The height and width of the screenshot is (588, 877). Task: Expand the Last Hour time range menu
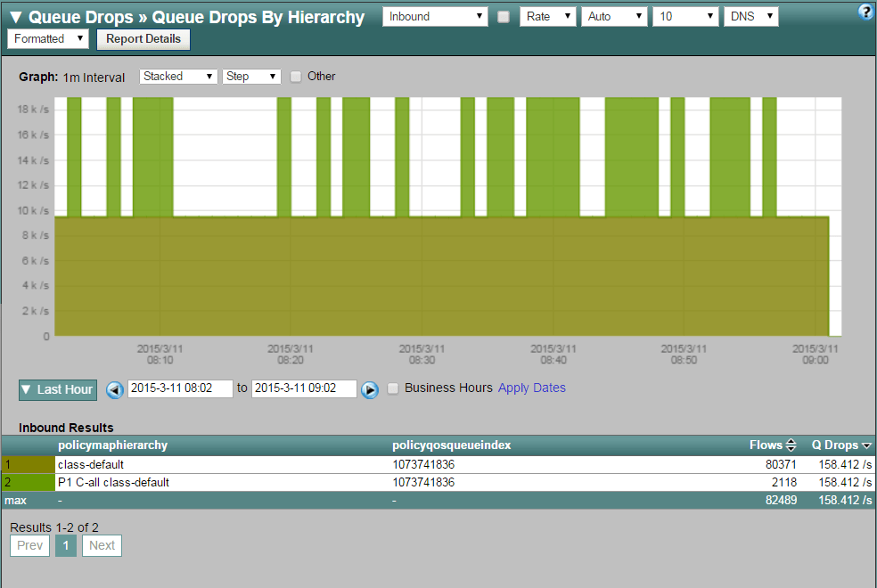(57, 389)
